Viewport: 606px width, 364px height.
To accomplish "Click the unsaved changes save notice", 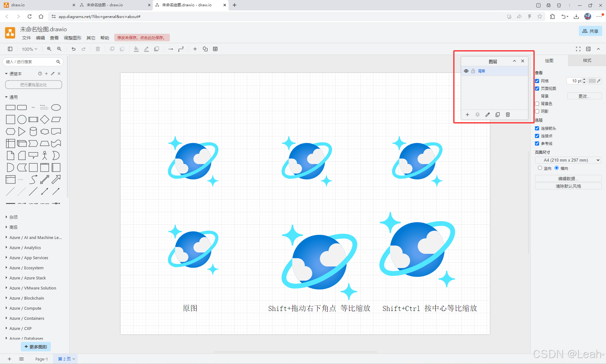I will click(142, 38).
